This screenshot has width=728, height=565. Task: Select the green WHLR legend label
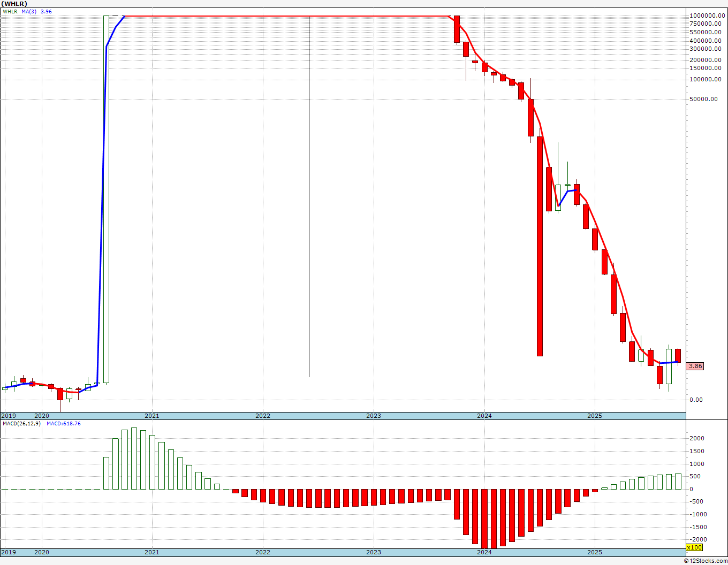10,11
